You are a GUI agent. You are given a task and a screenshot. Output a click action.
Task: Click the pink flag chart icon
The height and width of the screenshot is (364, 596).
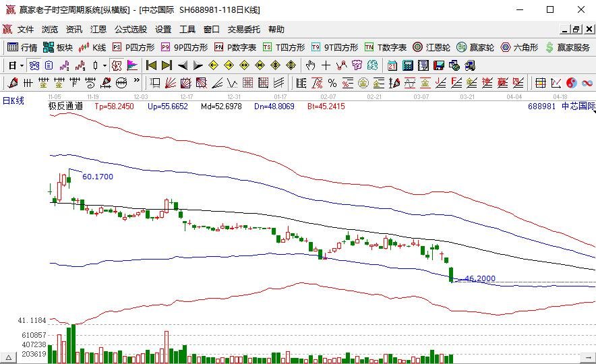tap(132, 66)
